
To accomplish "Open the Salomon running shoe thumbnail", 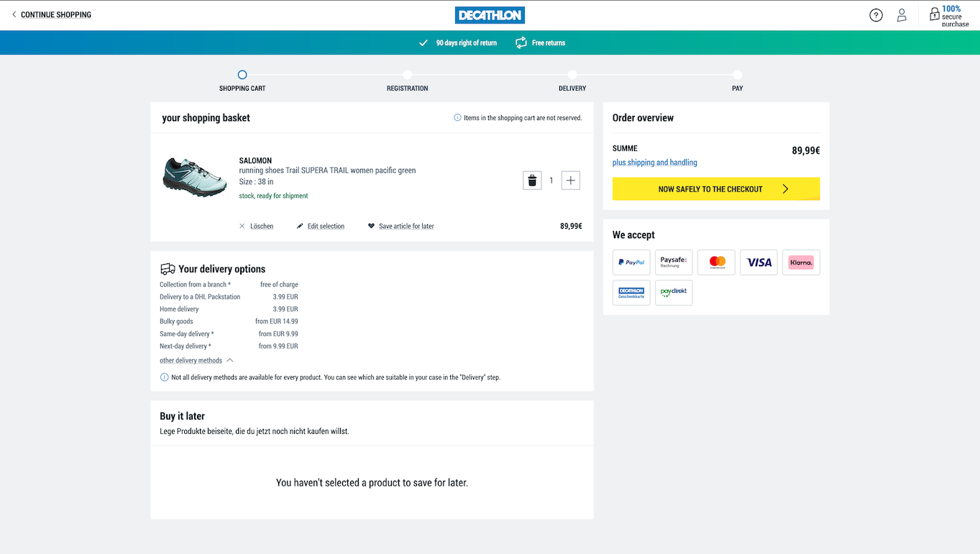I will (194, 178).
